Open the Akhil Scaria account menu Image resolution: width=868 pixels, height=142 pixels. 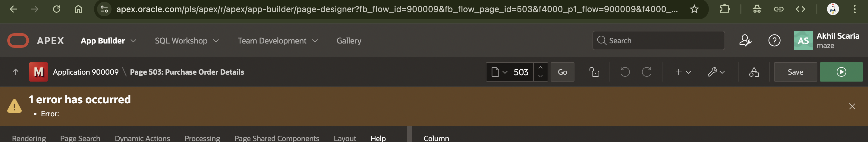click(x=826, y=40)
